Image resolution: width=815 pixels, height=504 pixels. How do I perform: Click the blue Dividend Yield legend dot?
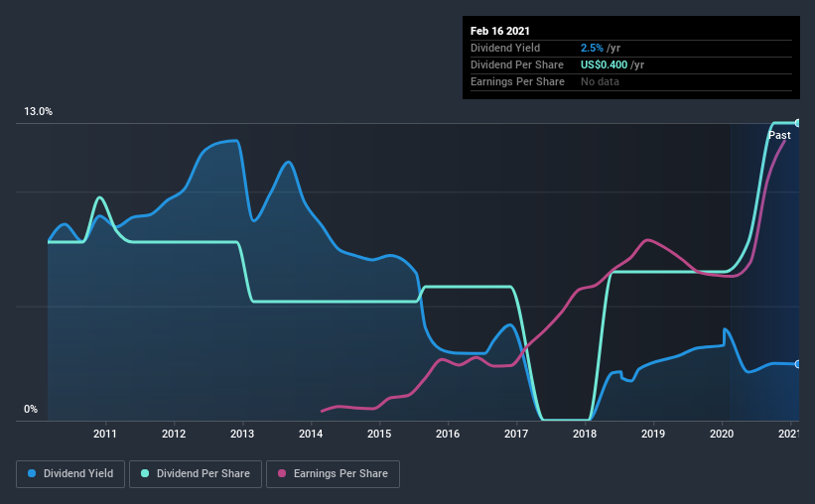coord(32,473)
